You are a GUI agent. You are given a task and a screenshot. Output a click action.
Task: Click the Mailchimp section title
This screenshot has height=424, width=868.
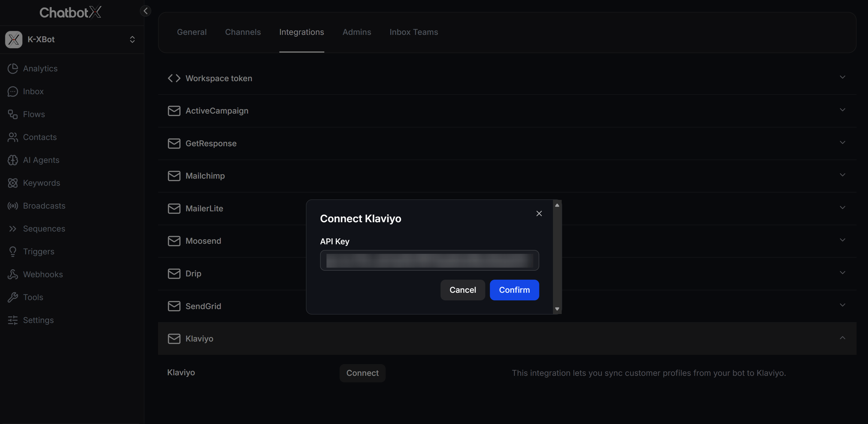205,176
